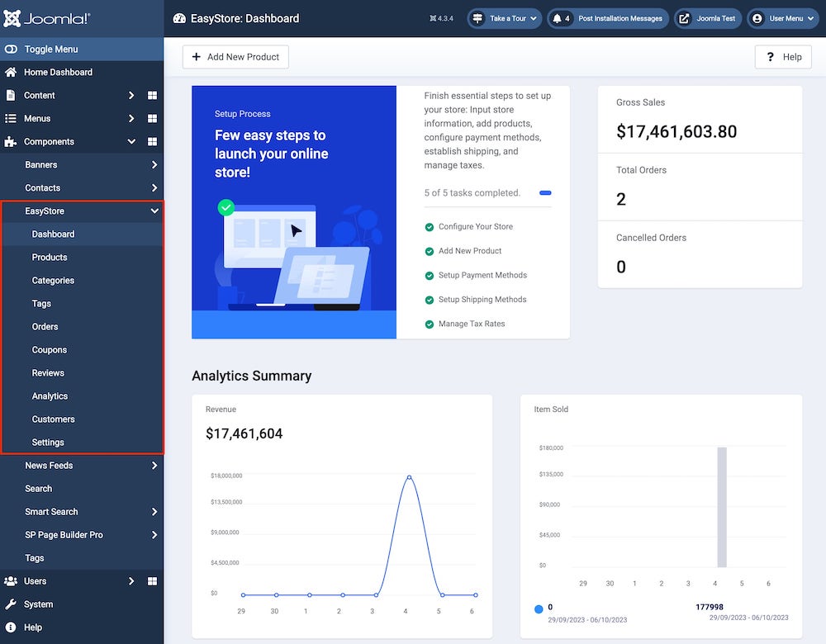Open Menus dashboard grid icon
The height and width of the screenshot is (644, 826).
152,119
